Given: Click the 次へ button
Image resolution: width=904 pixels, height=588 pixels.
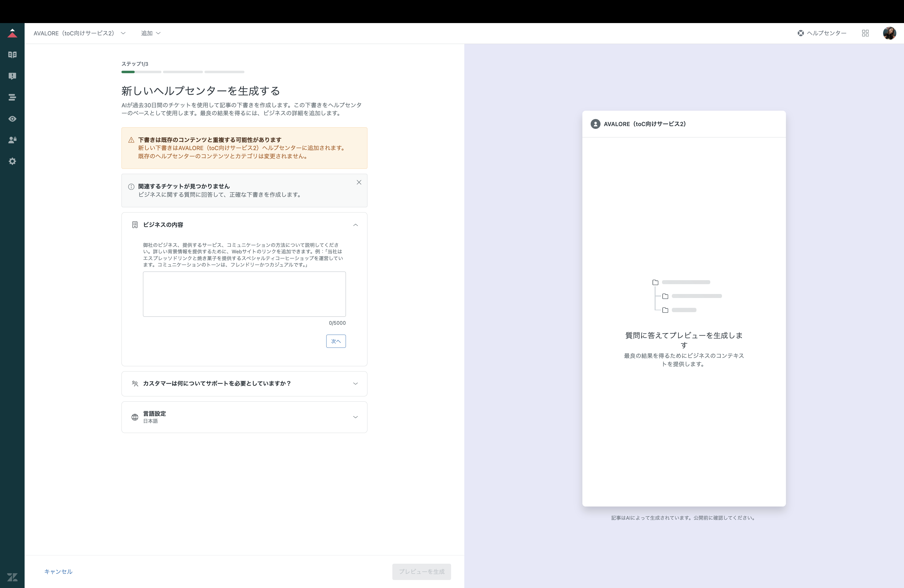Looking at the screenshot, I should 336,341.
